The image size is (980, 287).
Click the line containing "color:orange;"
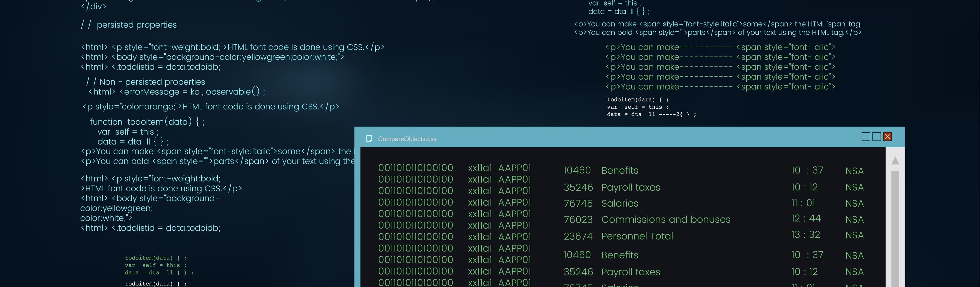click(x=211, y=107)
